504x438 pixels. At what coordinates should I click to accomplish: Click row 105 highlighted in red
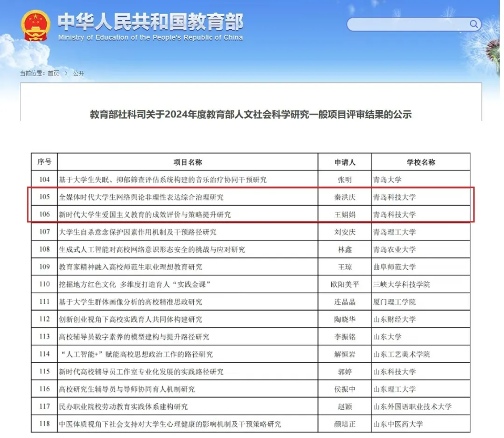pos(210,197)
